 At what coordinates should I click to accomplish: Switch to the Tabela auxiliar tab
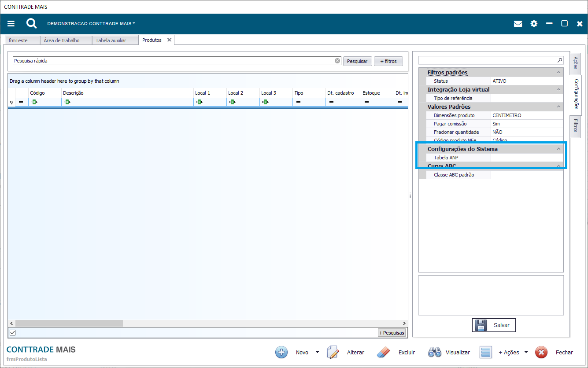[x=111, y=40]
